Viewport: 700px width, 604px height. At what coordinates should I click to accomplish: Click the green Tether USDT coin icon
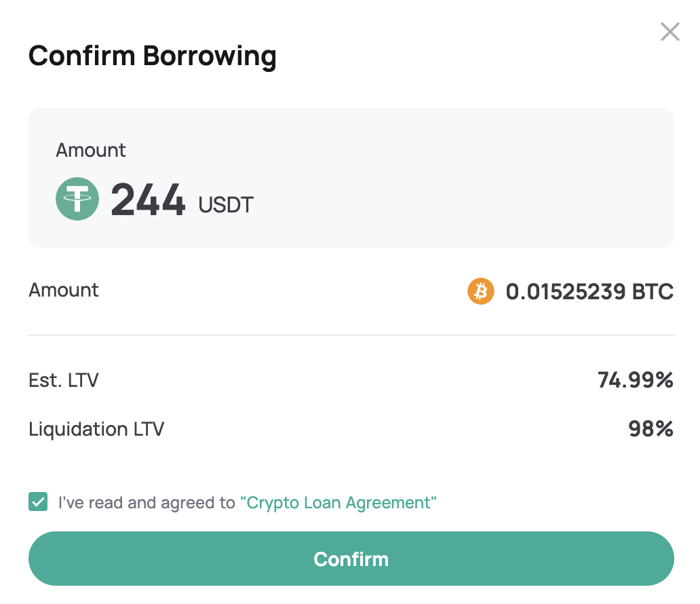coord(77,199)
